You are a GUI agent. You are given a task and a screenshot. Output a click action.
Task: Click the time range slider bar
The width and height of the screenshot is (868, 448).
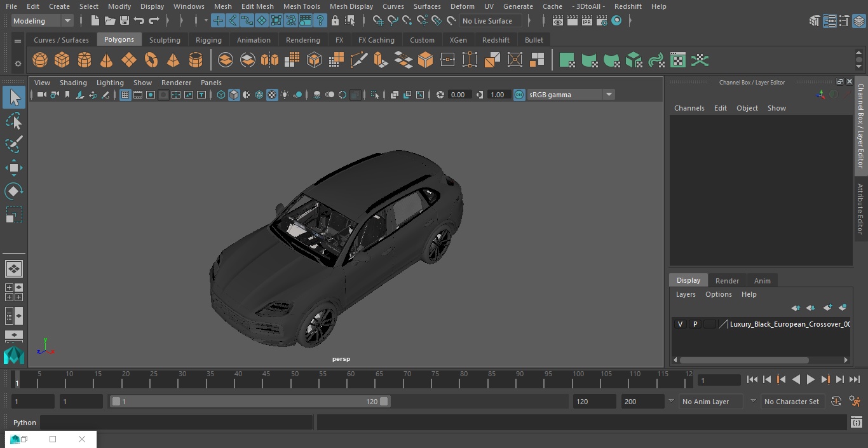point(250,402)
